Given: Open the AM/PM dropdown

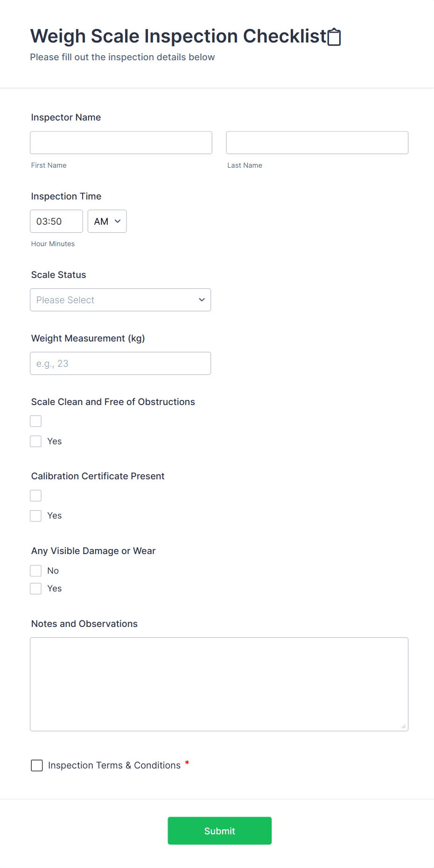Looking at the screenshot, I should (107, 221).
